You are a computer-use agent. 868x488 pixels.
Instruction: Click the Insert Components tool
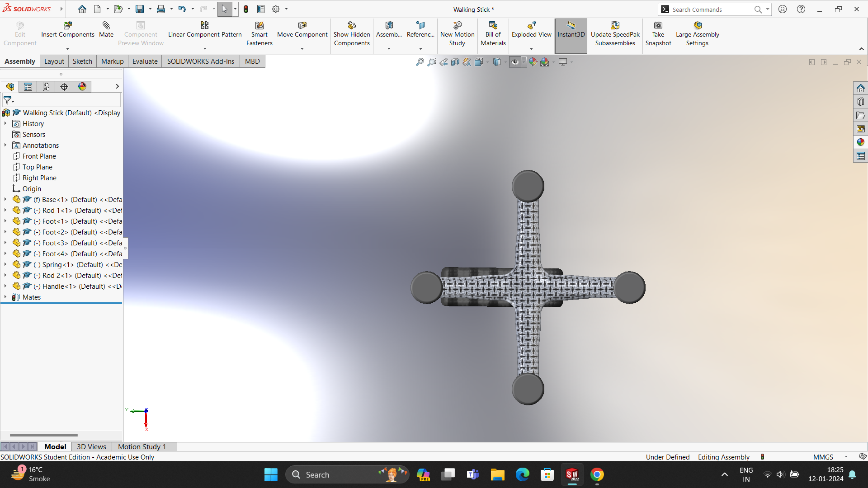[67, 30]
